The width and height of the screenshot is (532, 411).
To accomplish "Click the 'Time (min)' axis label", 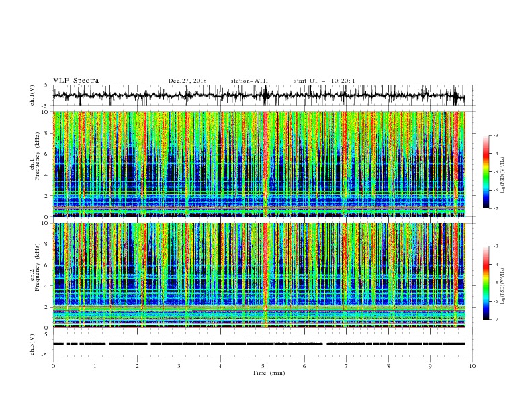I will [269, 373].
